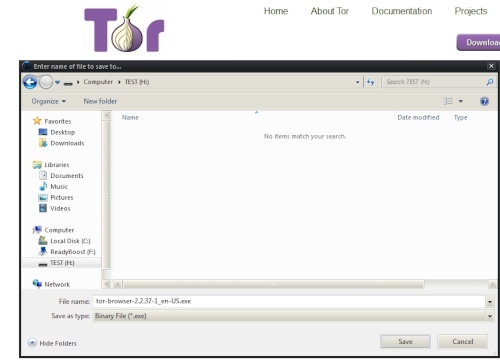The image size is (500, 360).
Task: Select Network in the navigation pane
Action: click(57, 285)
